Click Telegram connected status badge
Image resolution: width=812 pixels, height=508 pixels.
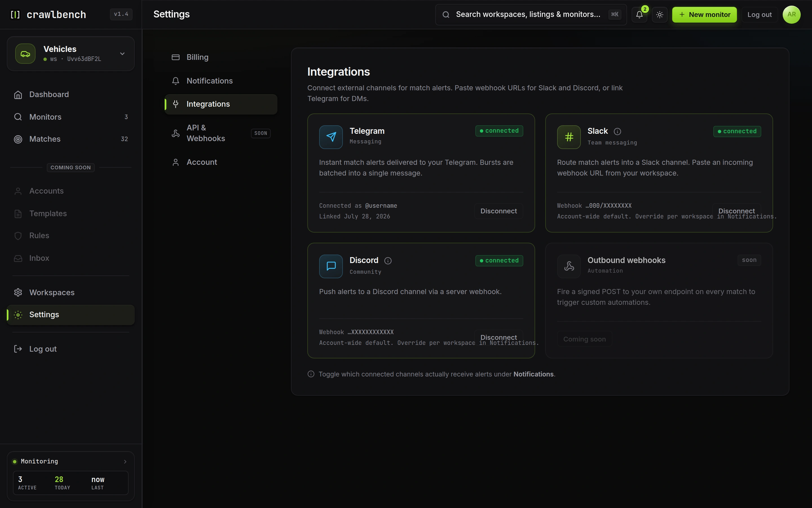(499, 131)
